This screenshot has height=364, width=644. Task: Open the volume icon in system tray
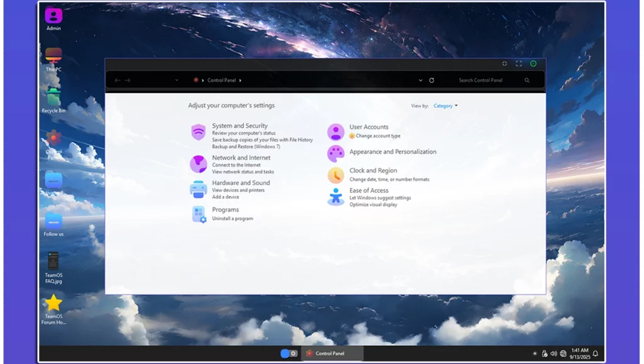pos(554,353)
